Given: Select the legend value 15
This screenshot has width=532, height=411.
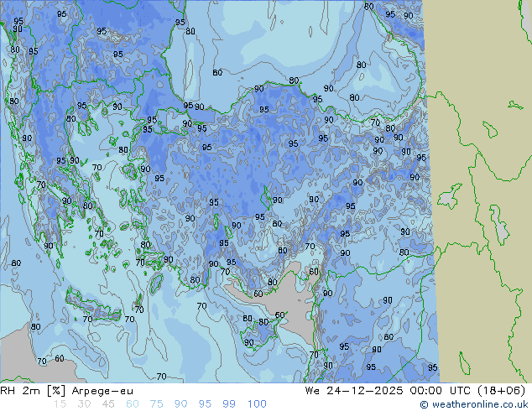Looking at the screenshot, I should pyautogui.click(x=60, y=404).
